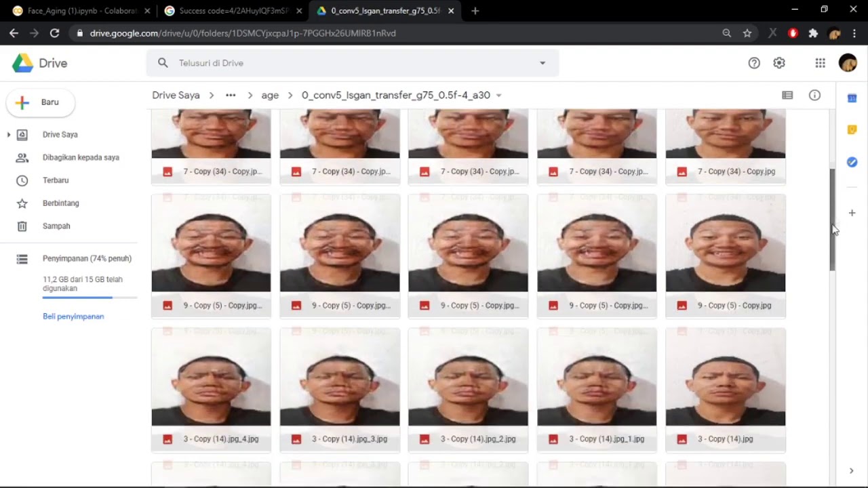Bookmark this page with star
Viewport: 868px width, 488px height.
747,33
